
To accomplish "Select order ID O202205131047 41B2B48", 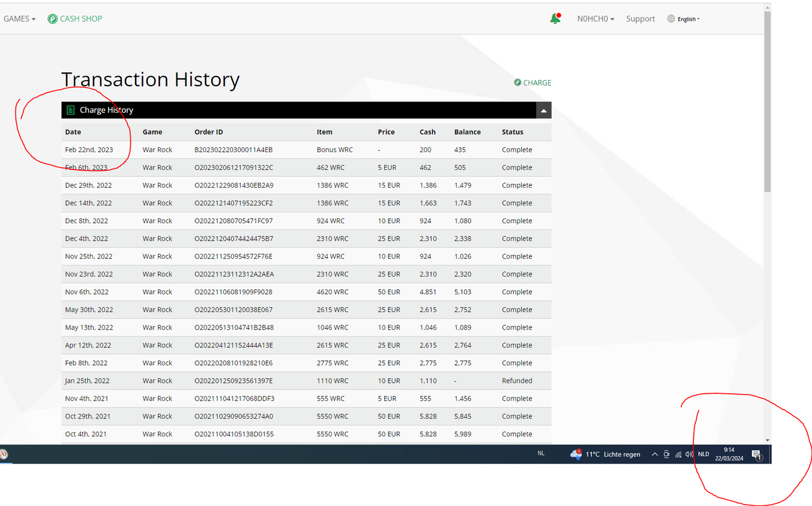I will tap(234, 327).
